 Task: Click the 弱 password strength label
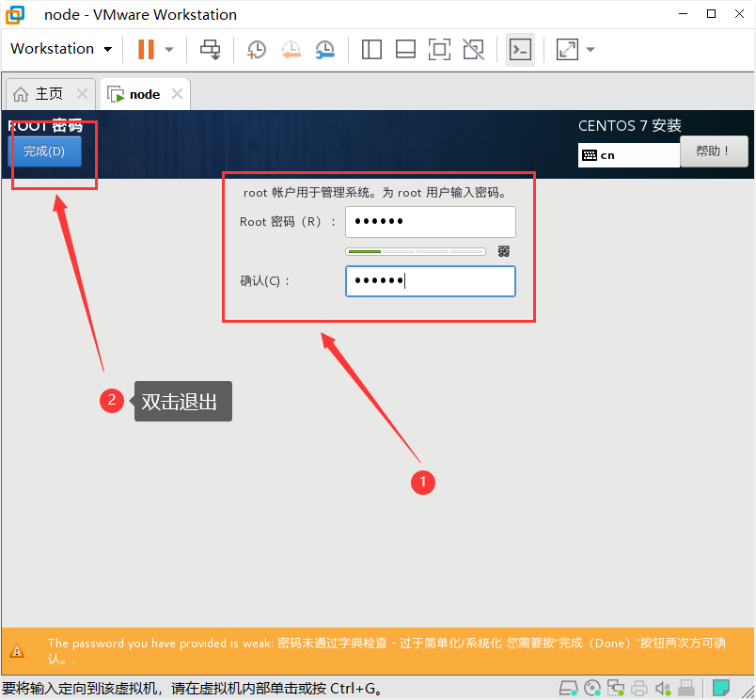(x=504, y=251)
